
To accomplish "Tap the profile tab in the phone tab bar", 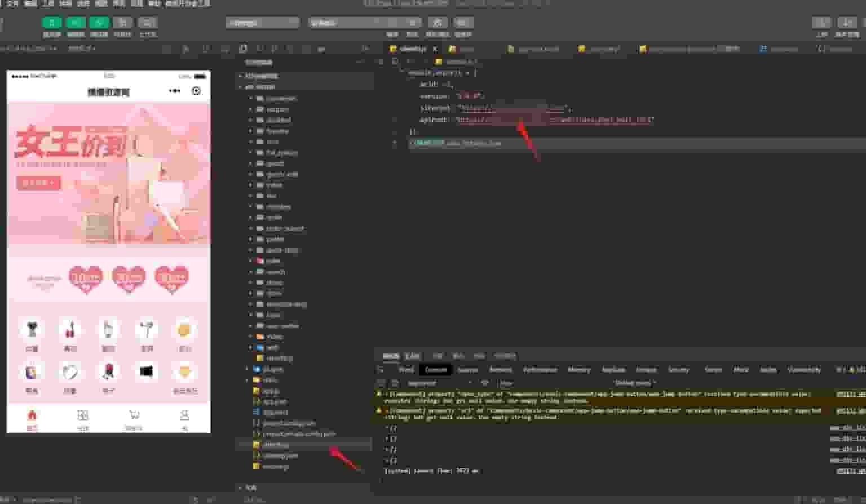I will point(184,420).
